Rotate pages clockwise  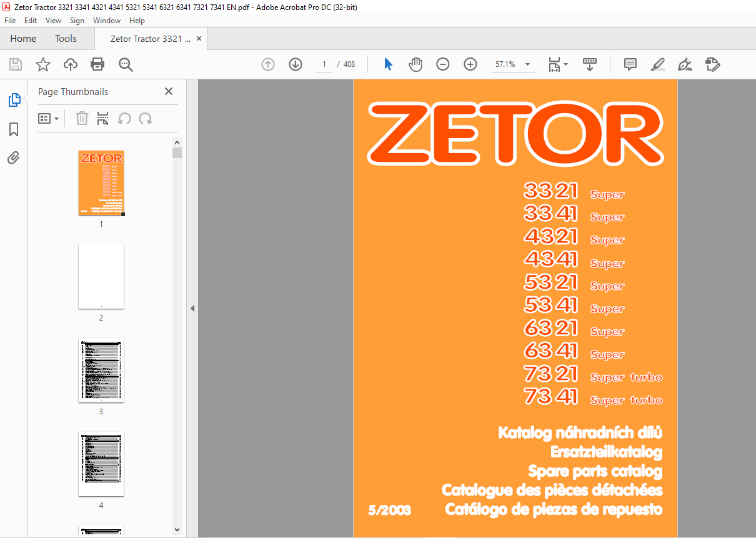click(x=146, y=118)
